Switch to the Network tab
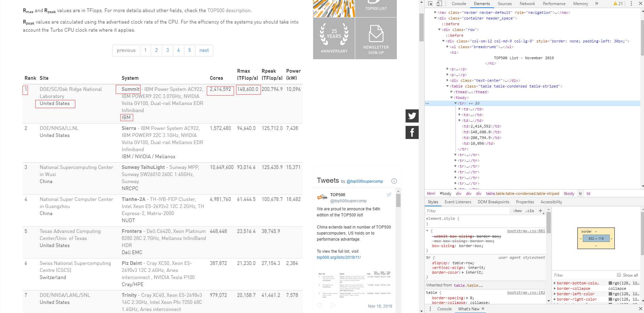Viewport: 644px width, 313px height. (x=527, y=4)
